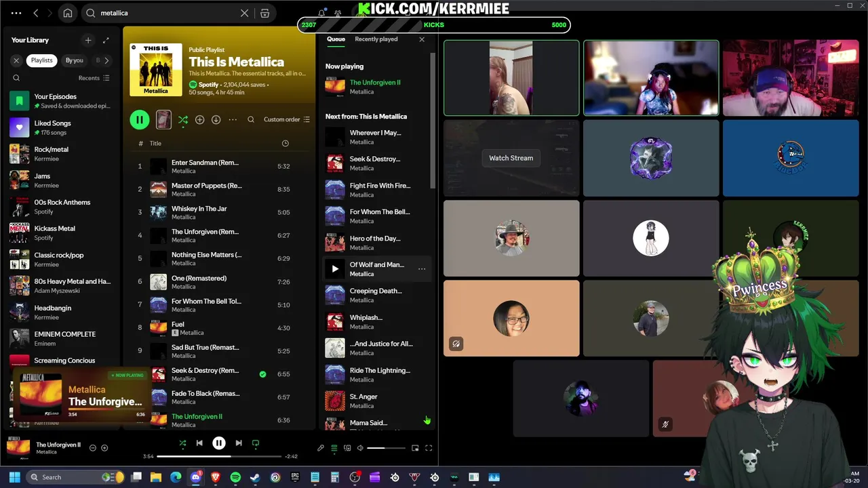Image resolution: width=868 pixels, height=488 pixels.
Task: Select Master of Puppets track
Action: [x=219, y=190]
